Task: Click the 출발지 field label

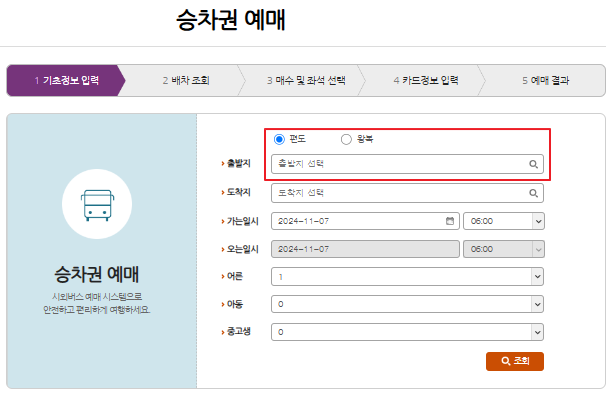Action: [238, 163]
